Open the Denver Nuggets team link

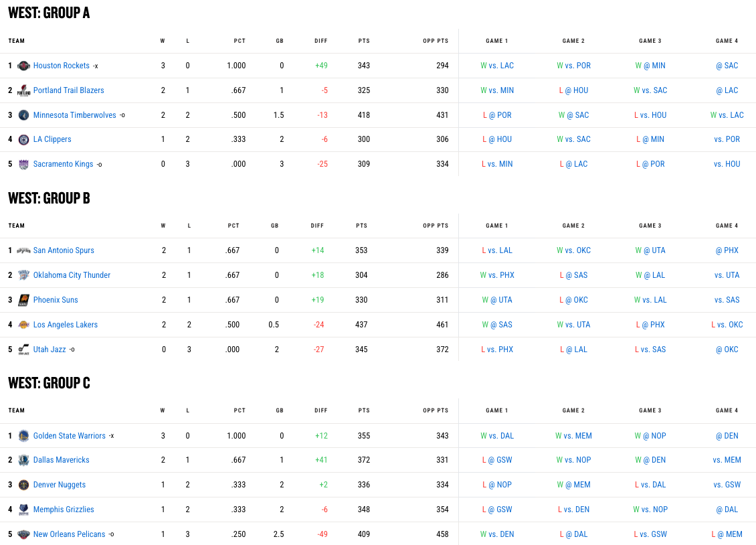point(60,485)
